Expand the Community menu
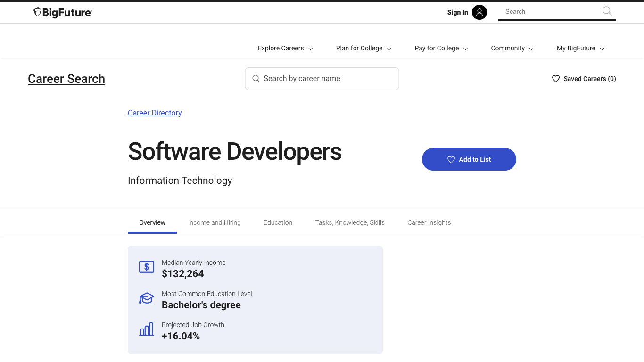This screenshot has width=644, height=362. click(512, 48)
